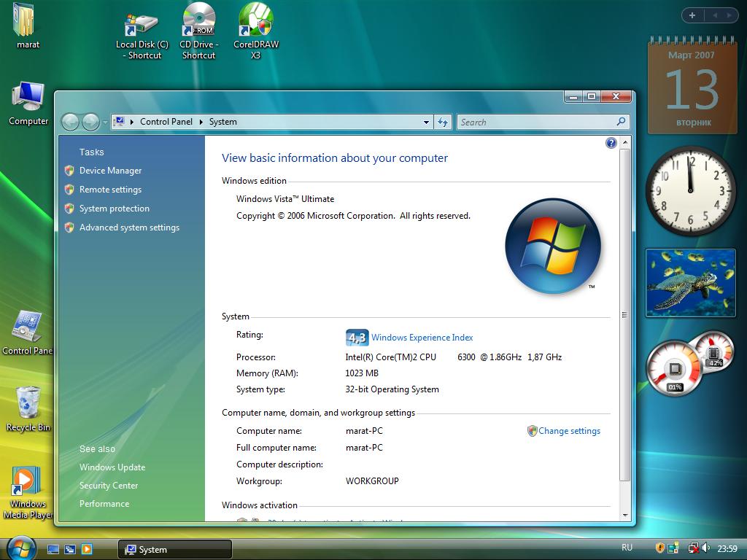
Task: Click the scrollbar up arrow in System window
Action: [625, 142]
